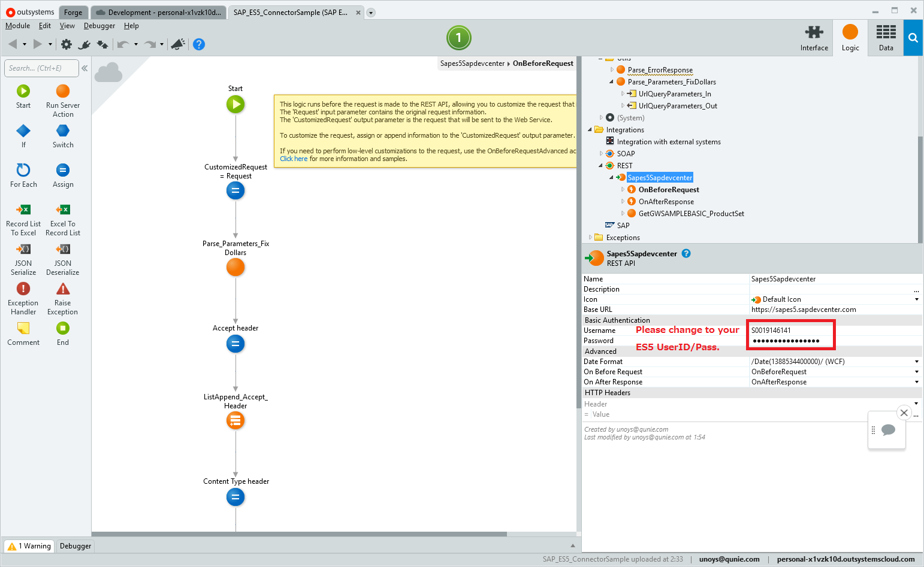Open the 1 Warning panel

point(29,545)
